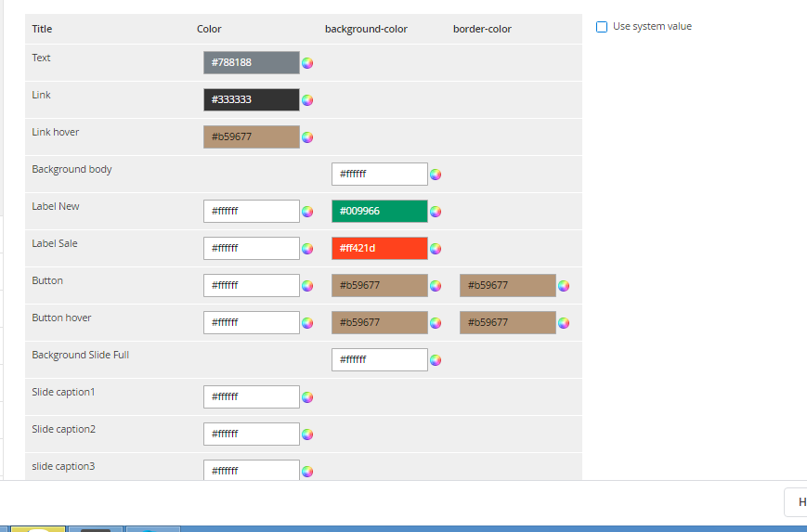Click the Text color field #788188
Screen dimensions: 807x532
252,62
